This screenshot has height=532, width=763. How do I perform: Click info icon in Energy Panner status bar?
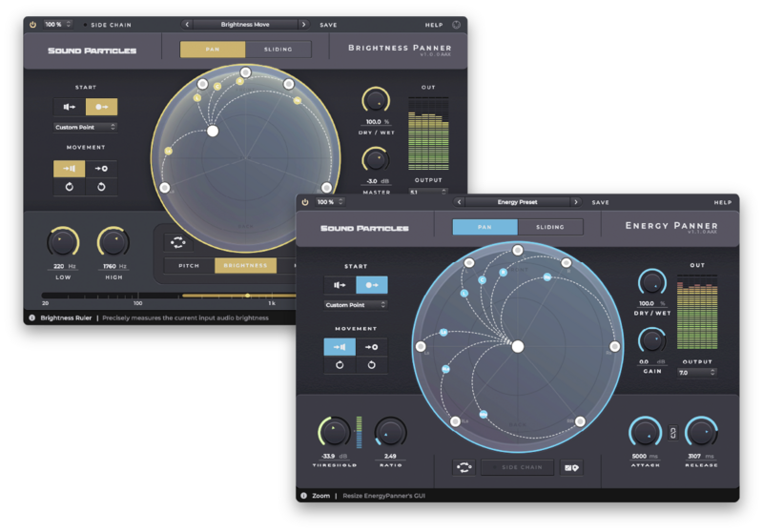[x=303, y=496]
